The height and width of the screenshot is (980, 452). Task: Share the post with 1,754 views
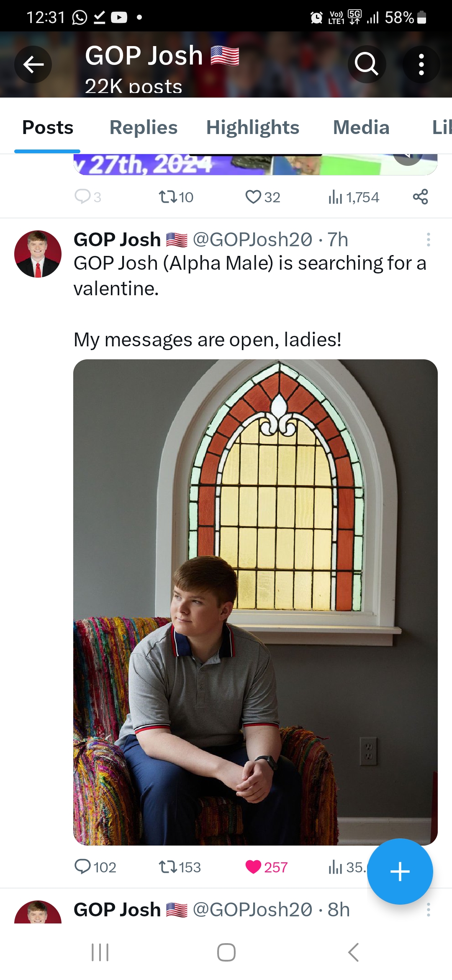(420, 196)
